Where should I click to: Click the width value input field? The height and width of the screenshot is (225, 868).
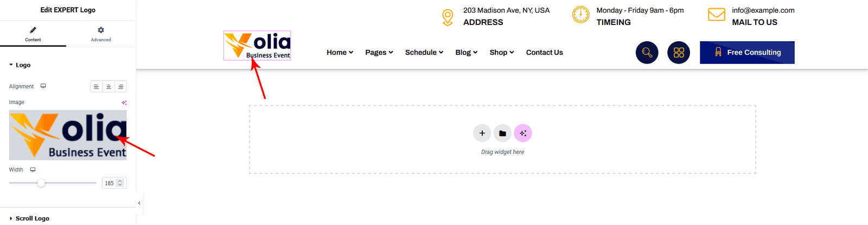110,183
